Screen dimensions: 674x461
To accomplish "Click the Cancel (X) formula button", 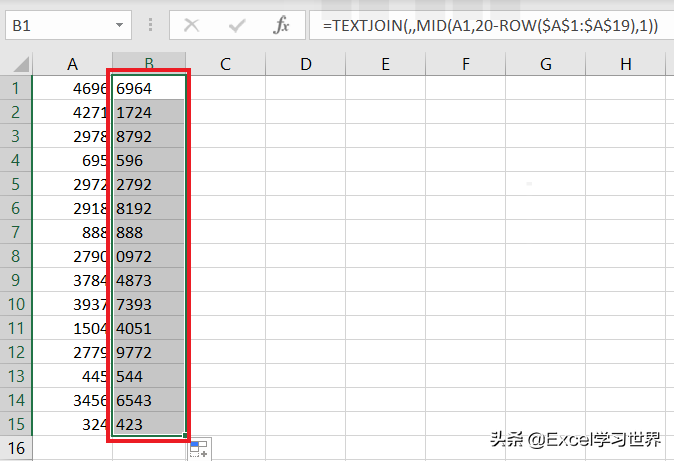I will [x=191, y=25].
